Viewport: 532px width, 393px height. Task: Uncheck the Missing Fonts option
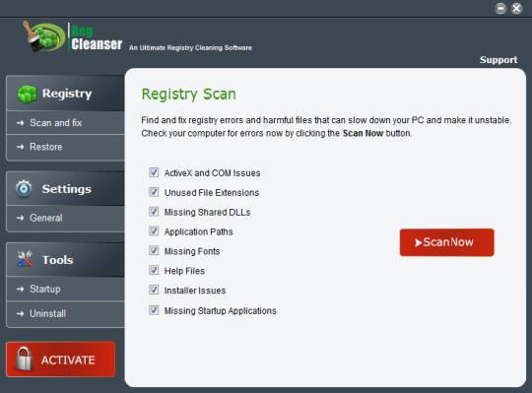tap(154, 250)
